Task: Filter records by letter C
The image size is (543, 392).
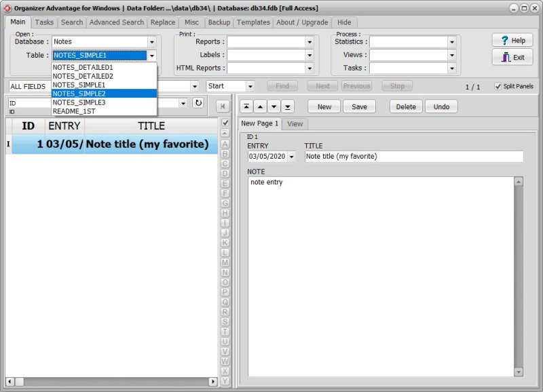Action: pos(225,163)
